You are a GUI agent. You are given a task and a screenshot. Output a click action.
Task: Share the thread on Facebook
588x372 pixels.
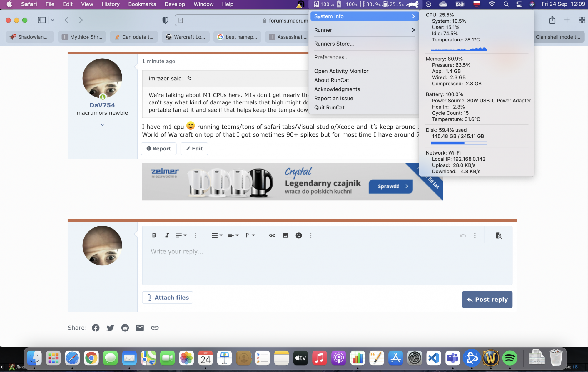(96, 328)
